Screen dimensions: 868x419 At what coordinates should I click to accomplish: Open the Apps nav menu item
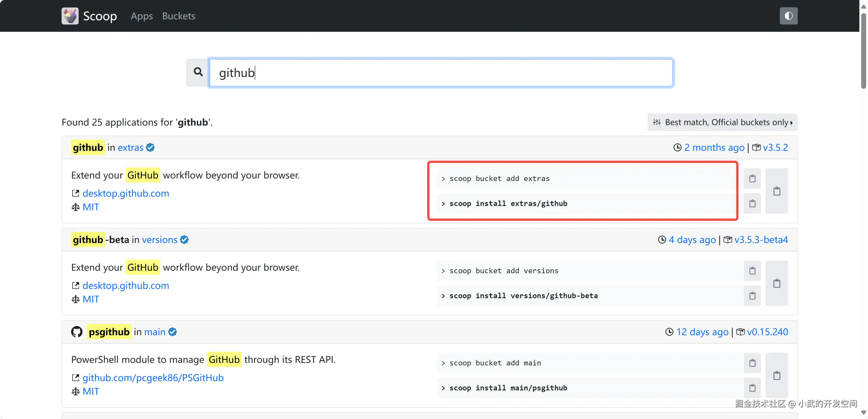click(142, 16)
